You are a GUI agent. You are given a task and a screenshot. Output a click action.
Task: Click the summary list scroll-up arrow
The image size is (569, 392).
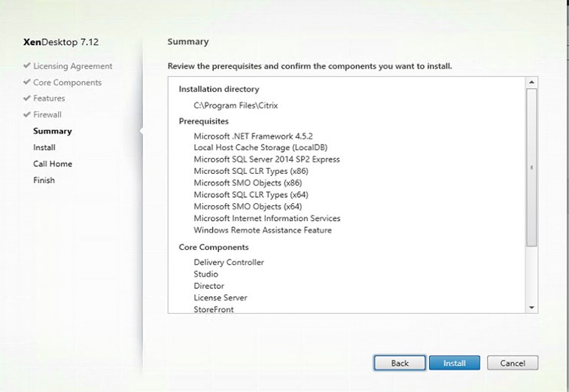(531, 82)
